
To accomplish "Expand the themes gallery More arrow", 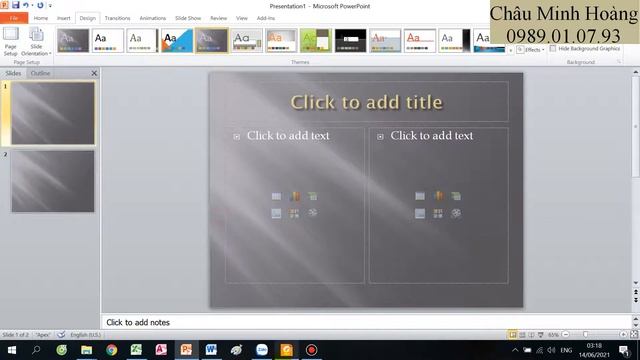I will click(x=511, y=51).
